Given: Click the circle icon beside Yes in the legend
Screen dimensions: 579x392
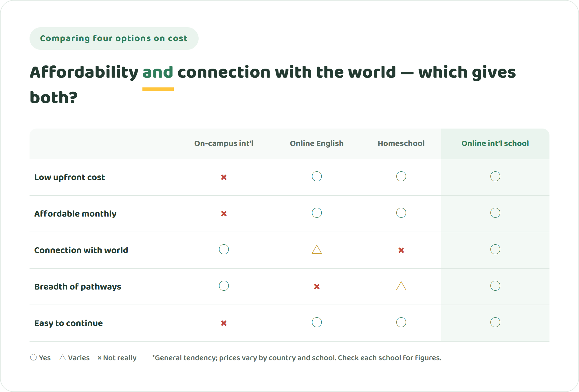Looking at the screenshot, I should click(x=34, y=357).
